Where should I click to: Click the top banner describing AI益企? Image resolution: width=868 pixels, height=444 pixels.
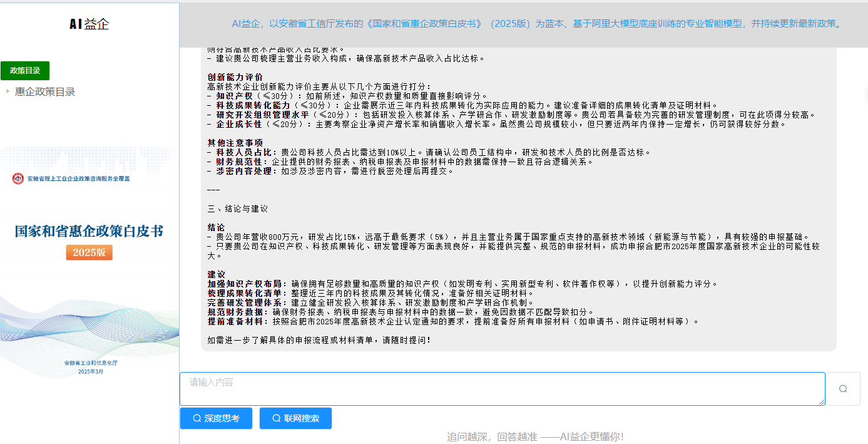538,24
